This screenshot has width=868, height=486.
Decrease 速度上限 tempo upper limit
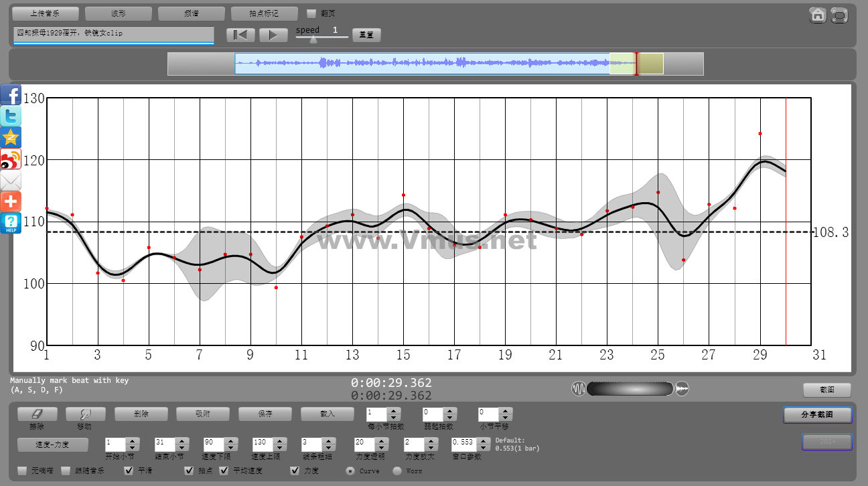[x=279, y=449]
